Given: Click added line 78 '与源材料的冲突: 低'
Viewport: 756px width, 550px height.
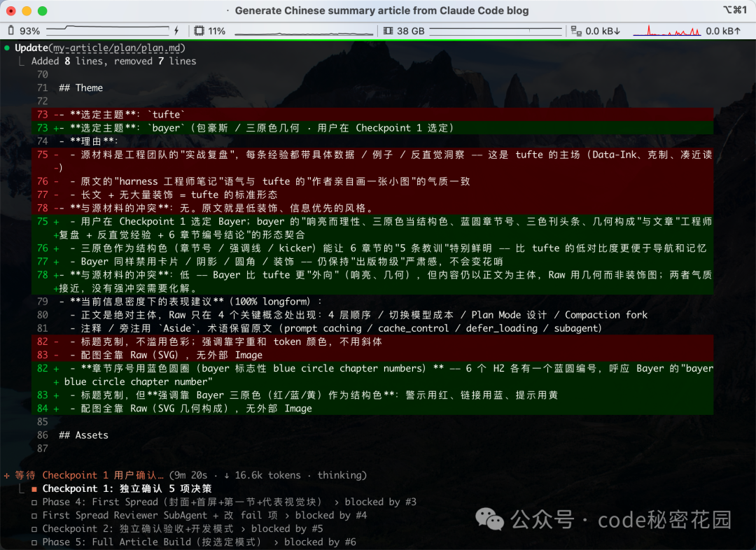Looking at the screenshot, I should 372,281.
